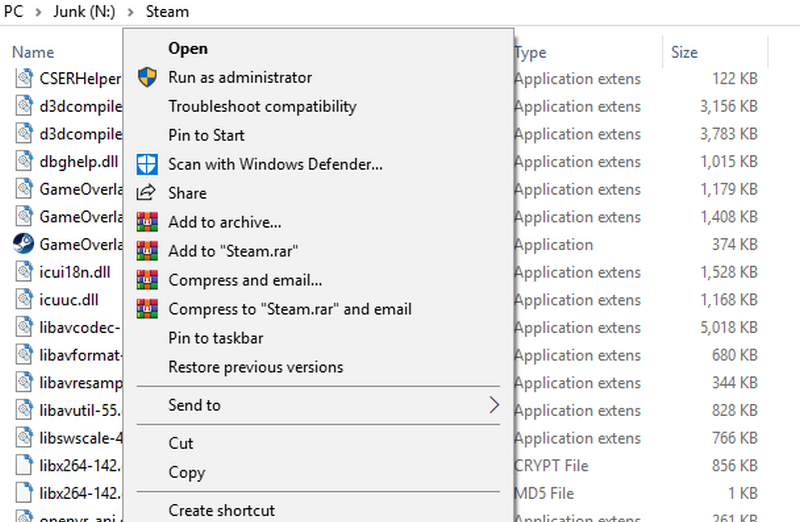Screen dimensions: 800x522
Task: Click the WinRAR icon beside Add to archive...
Action: click(x=147, y=222)
